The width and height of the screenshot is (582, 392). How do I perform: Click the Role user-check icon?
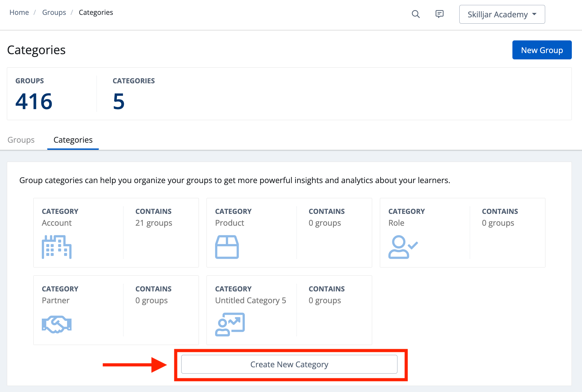[x=403, y=247]
